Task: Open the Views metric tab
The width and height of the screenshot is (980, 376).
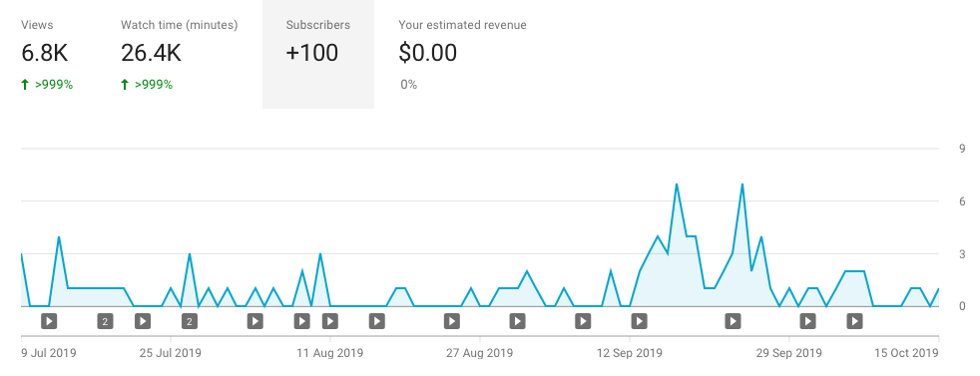Action: [47, 54]
